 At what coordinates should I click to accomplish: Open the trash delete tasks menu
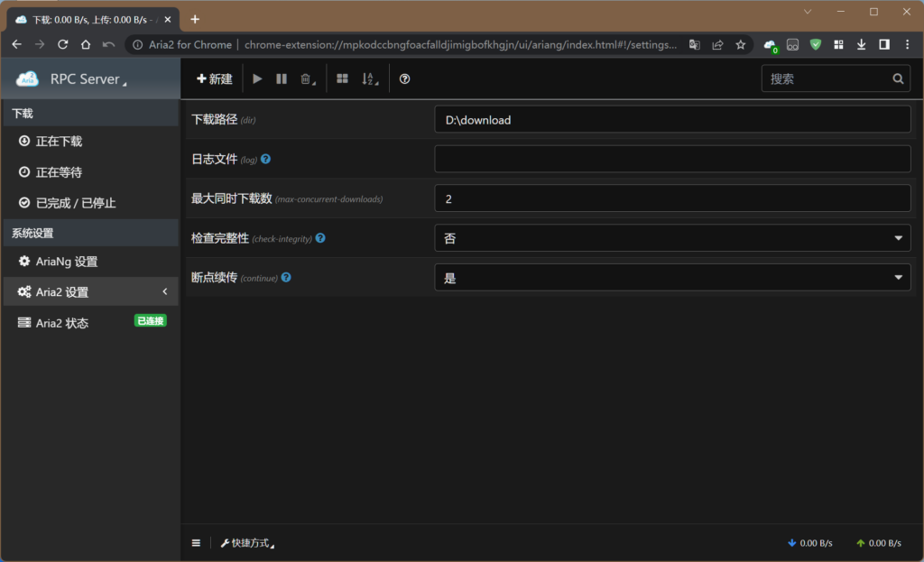(307, 79)
